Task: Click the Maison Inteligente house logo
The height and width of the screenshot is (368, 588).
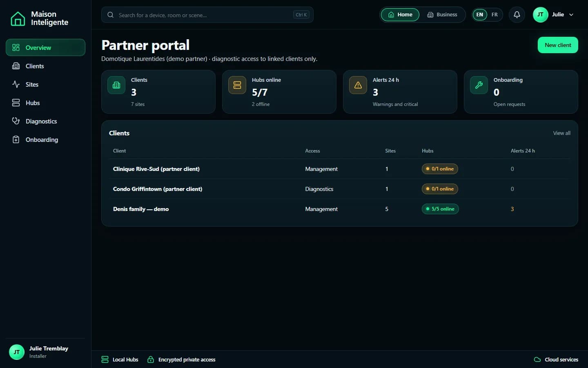Action: (18, 18)
